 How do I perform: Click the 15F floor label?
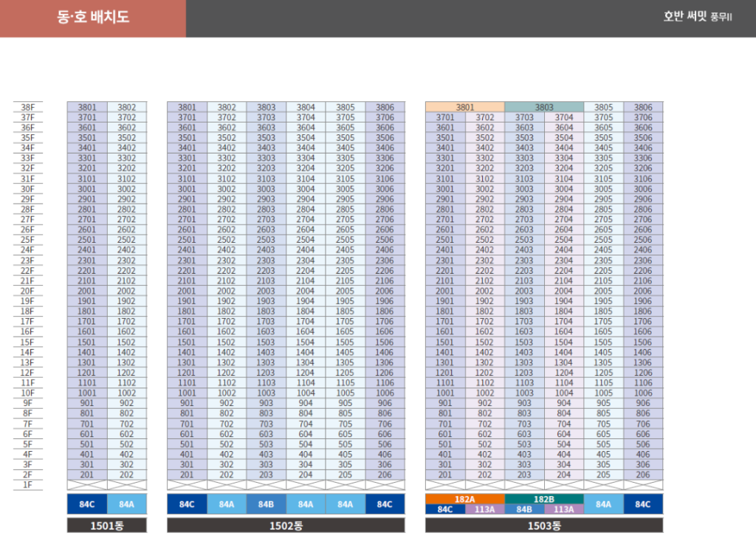28,342
